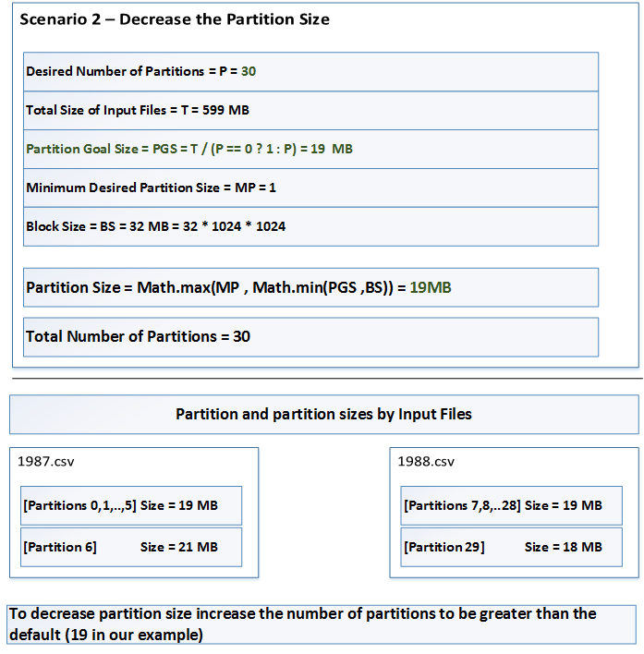This screenshot has width=644, height=654.
Task: Click the 599 MB total size value
Action: tap(225, 110)
